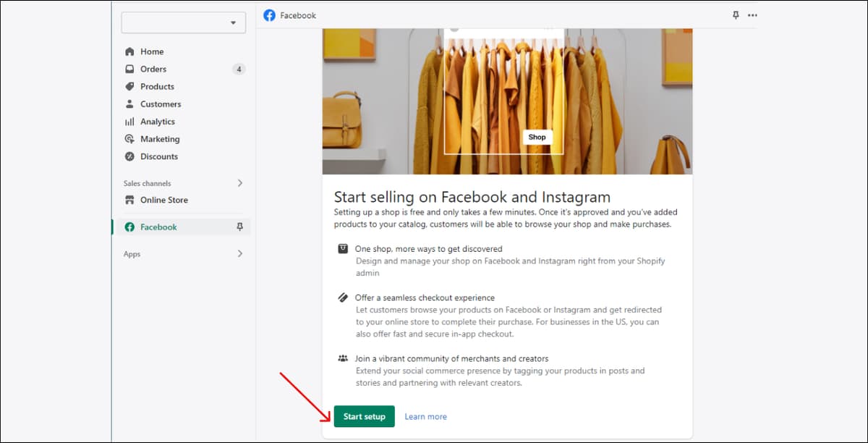Click the Orders count badge showing 4
This screenshot has height=443, width=868.
(239, 69)
